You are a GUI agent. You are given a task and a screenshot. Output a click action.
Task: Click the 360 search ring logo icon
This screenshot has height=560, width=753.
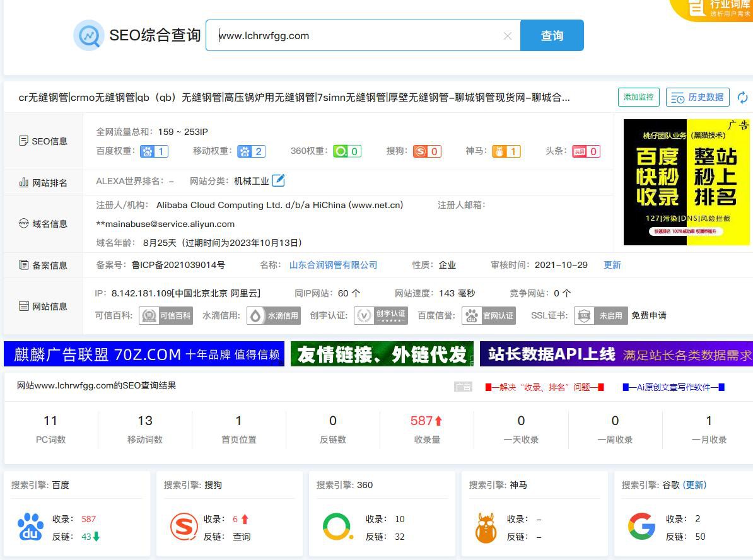[337, 527]
